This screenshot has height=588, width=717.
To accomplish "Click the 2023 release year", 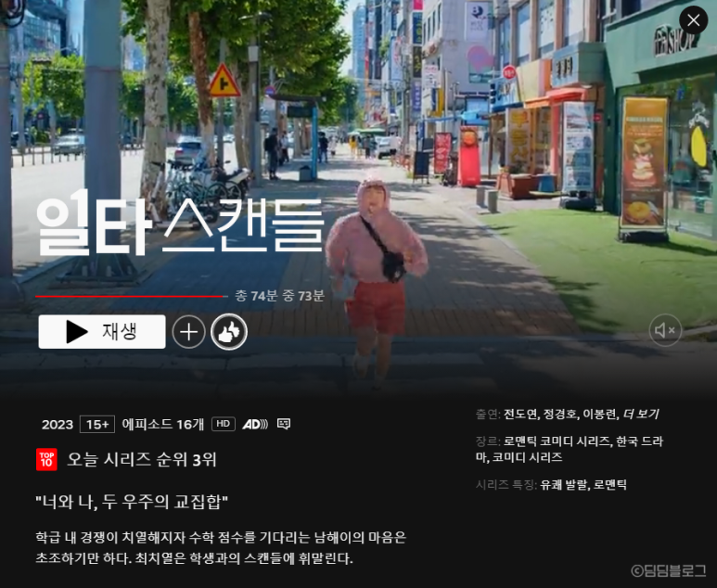I will coord(58,425).
